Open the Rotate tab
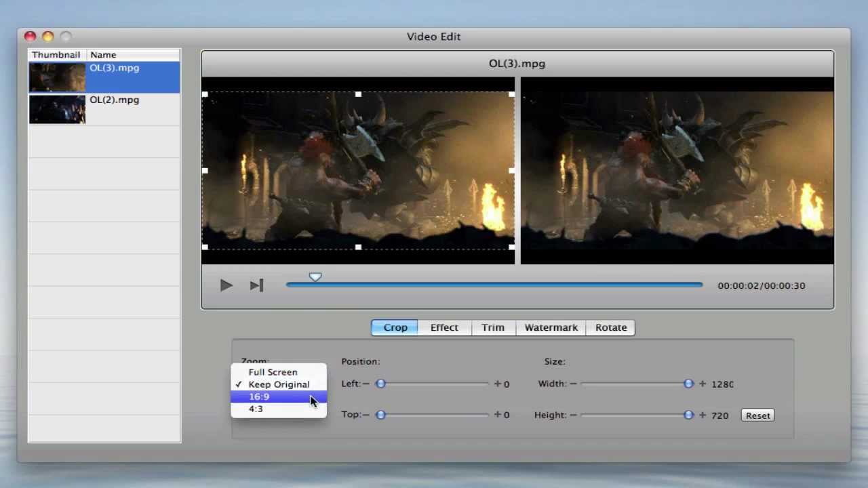 611,327
